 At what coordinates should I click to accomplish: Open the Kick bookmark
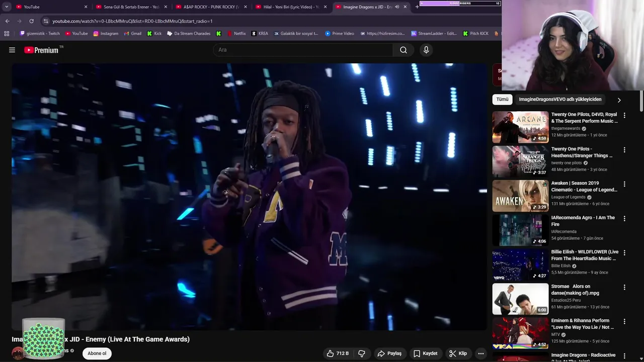coord(154,34)
